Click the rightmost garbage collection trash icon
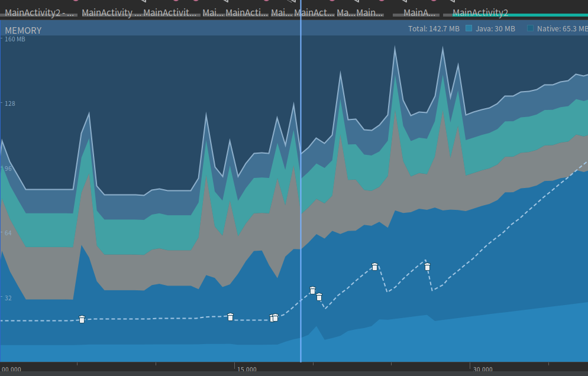This screenshot has height=376, width=588. tap(427, 267)
